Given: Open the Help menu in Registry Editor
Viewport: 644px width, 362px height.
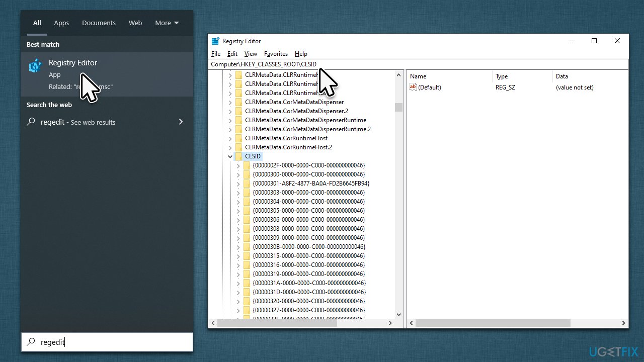Looking at the screenshot, I should [x=301, y=54].
